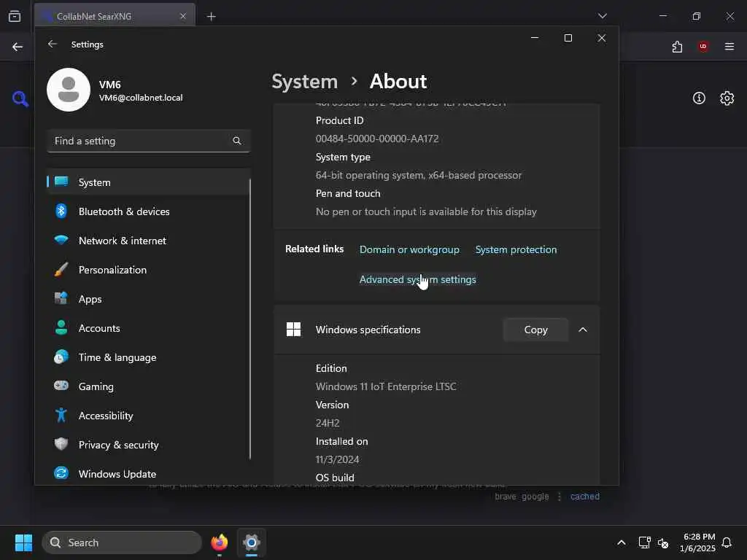Go back in the Settings window
The height and width of the screenshot is (560, 747).
click(53, 44)
